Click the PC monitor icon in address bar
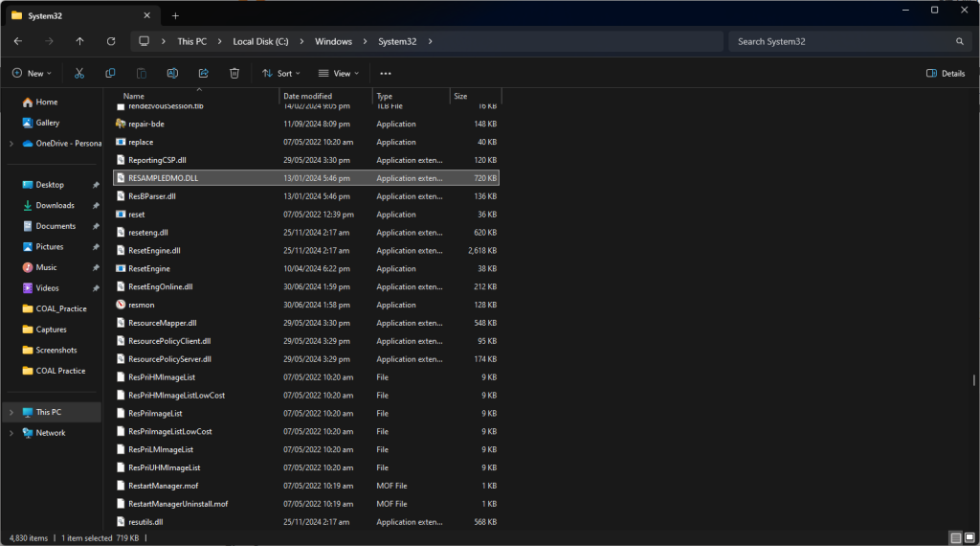The image size is (980, 546). point(144,41)
